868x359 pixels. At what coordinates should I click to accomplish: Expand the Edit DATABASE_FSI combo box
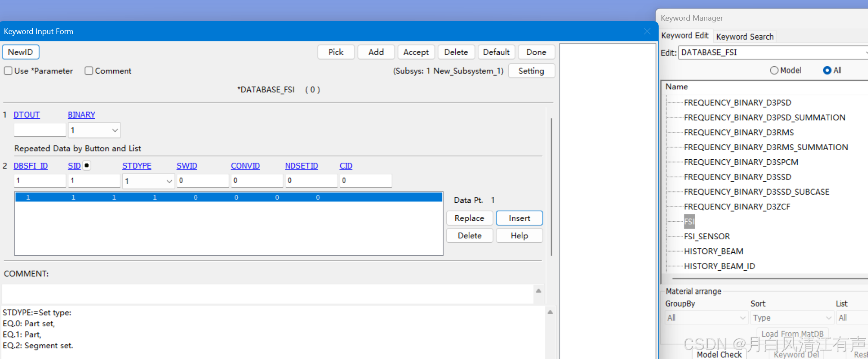[773, 53]
